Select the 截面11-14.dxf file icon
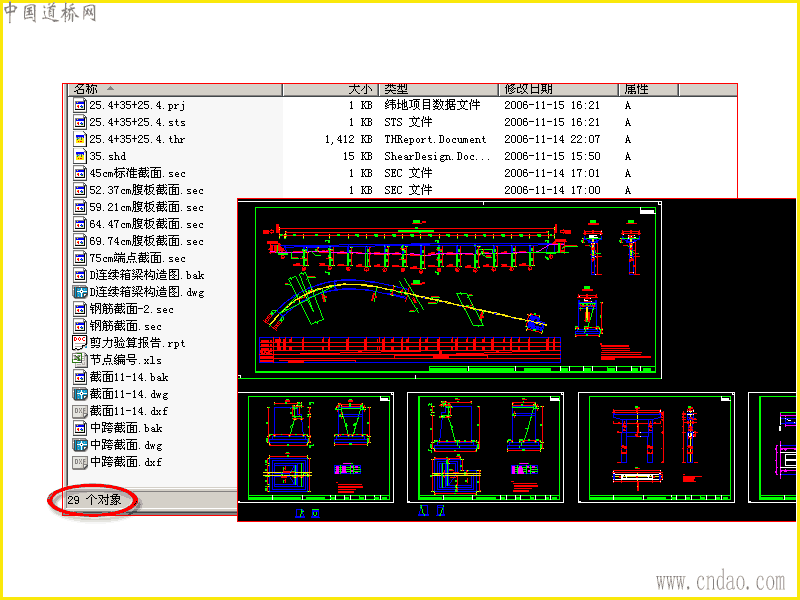 (x=80, y=411)
